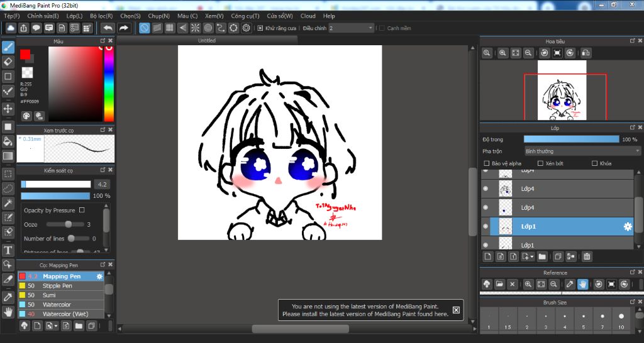Pop out the Kiểm soát cọ panel

(103, 170)
